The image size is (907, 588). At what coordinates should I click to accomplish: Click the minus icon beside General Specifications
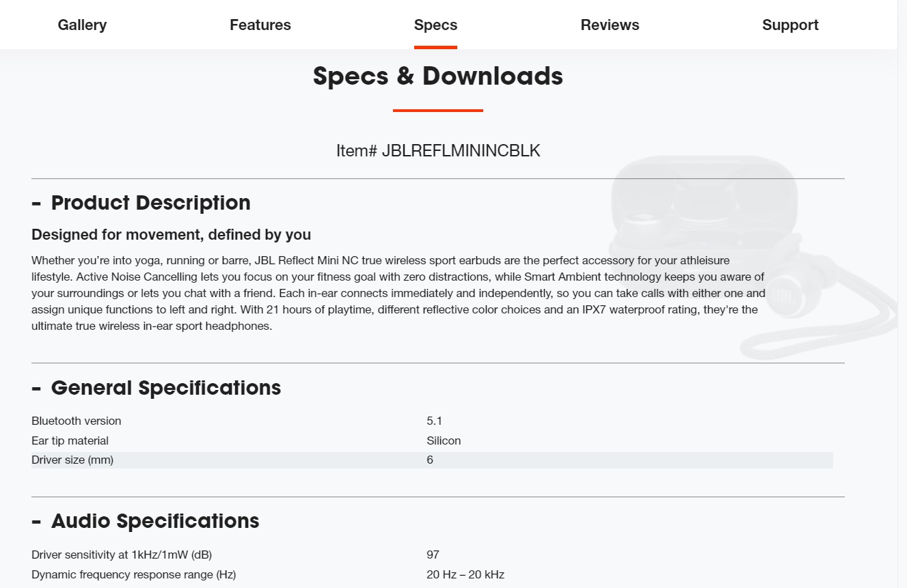(36, 389)
